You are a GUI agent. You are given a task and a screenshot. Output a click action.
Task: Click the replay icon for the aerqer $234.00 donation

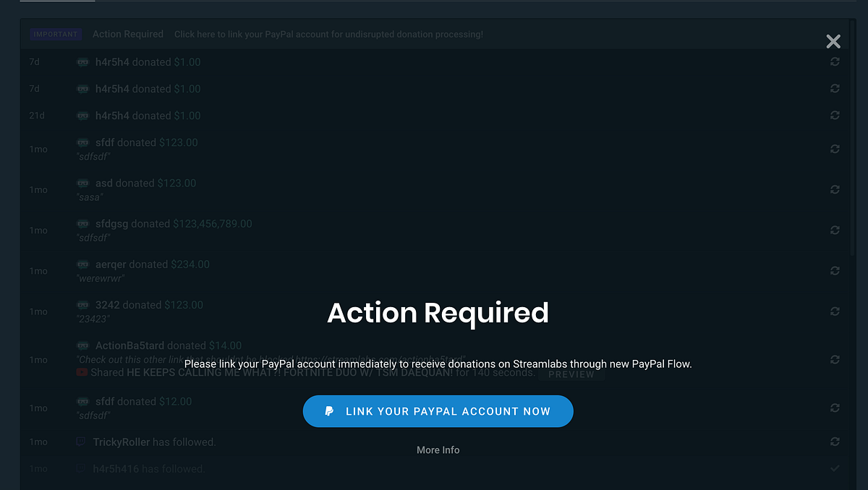coord(835,271)
